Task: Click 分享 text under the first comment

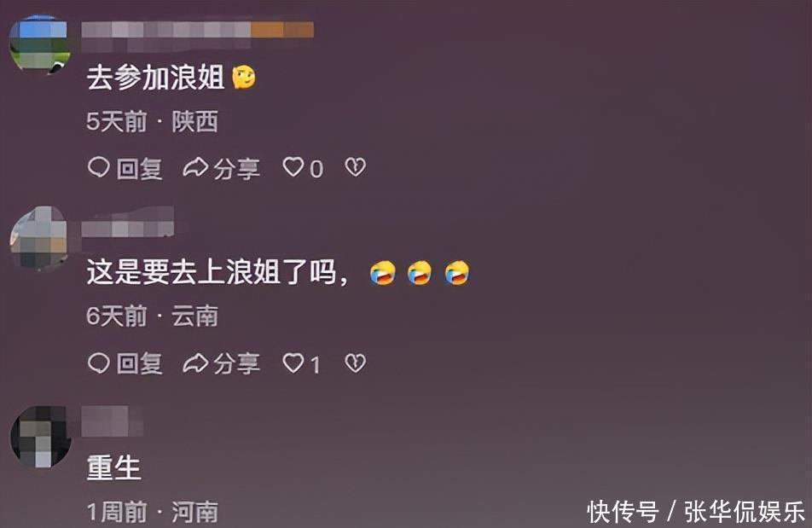Action: pyautogui.click(x=236, y=169)
